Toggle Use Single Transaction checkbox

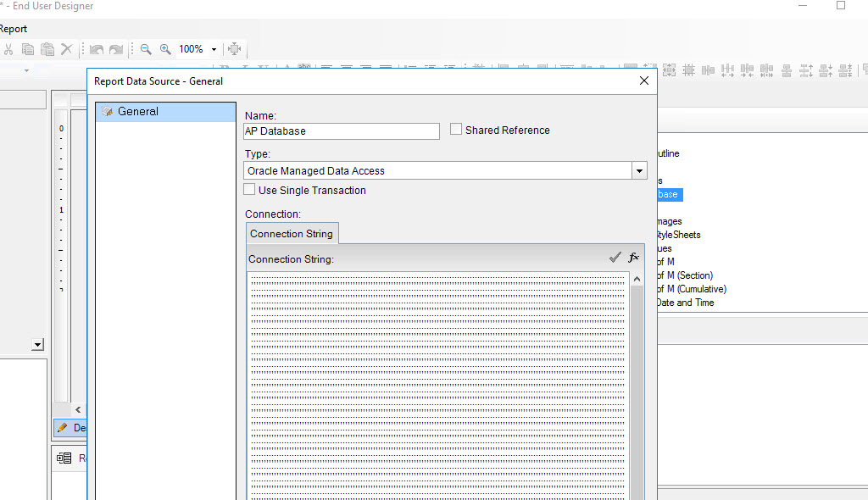(x=250, y=190)
